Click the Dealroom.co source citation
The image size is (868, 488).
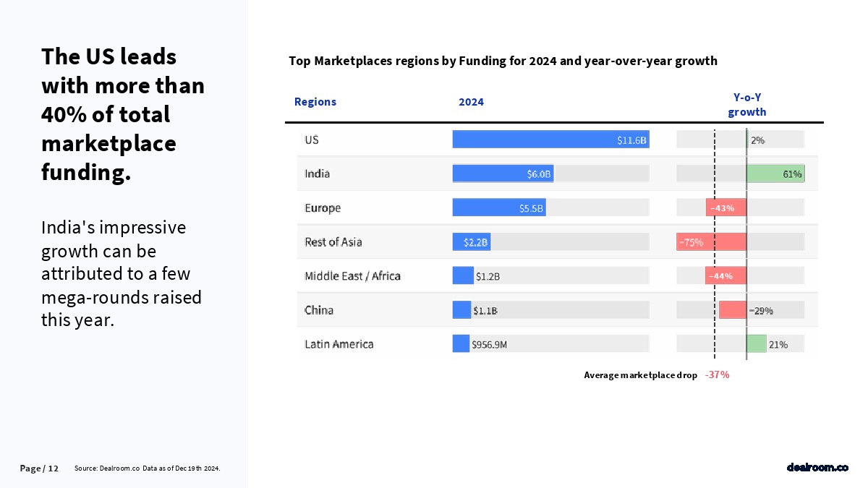(147, 468)
